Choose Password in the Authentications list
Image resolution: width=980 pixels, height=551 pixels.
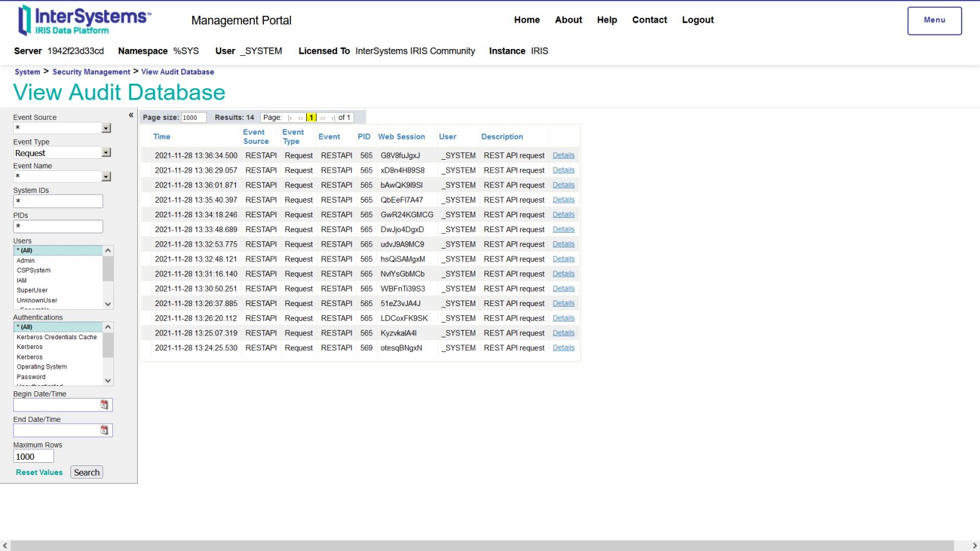[x=31, y=377]
